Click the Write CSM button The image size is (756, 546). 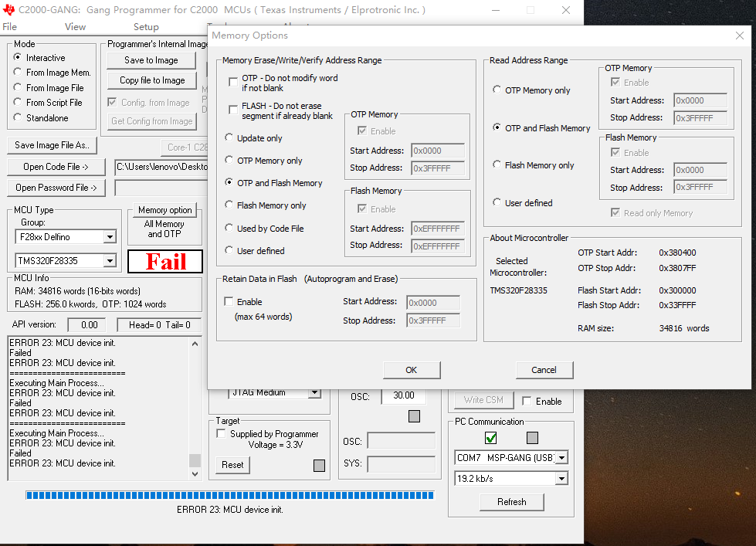tap(483, 400)
